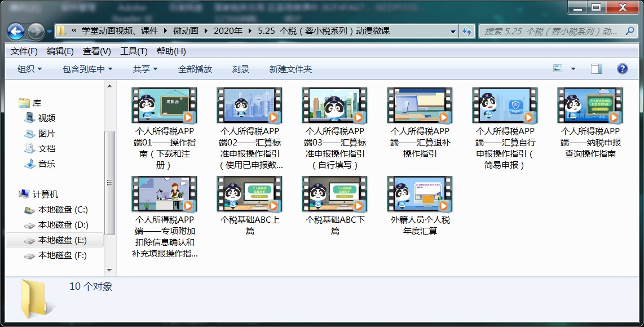Click the 新建文件夹 button
This screenshot has height=327, width=644.
click(290, 69)
